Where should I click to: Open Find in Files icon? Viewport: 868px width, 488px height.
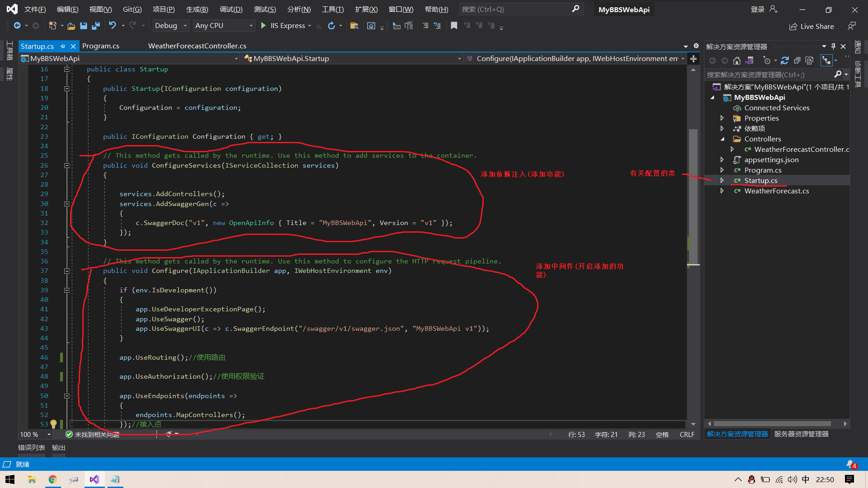pos(354,26)
